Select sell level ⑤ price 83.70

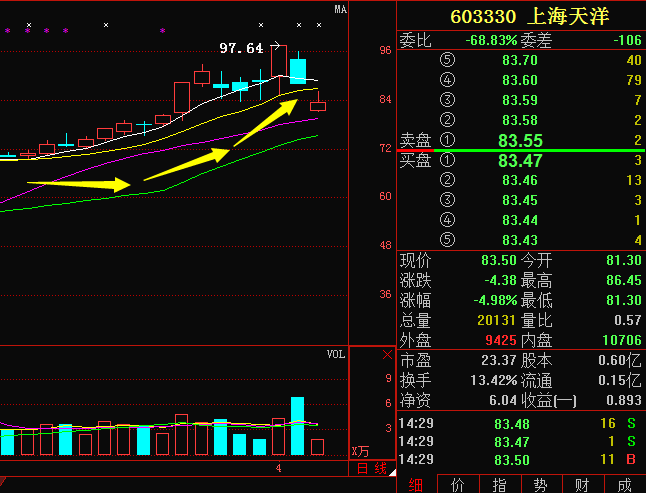tap(520, 60)
